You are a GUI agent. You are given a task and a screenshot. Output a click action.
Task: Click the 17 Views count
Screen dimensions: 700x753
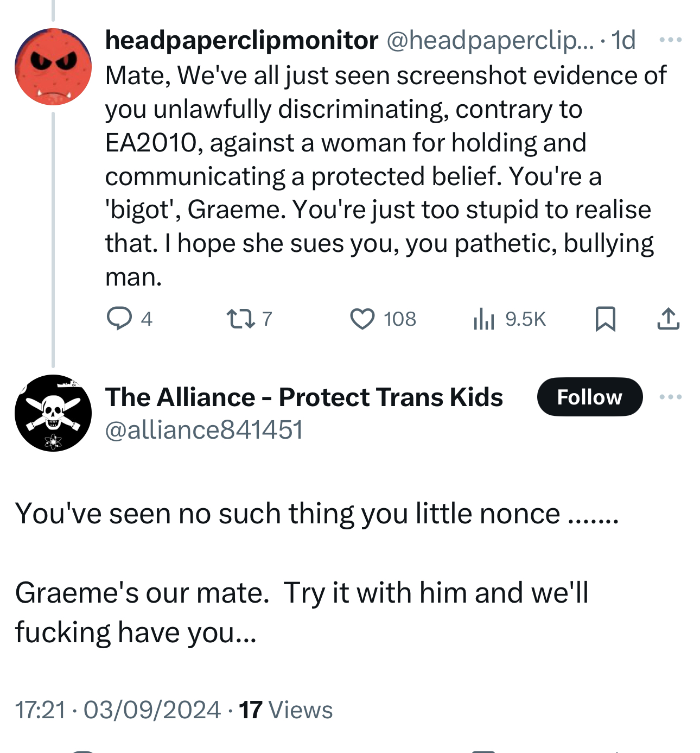click(x=286, y=710)
